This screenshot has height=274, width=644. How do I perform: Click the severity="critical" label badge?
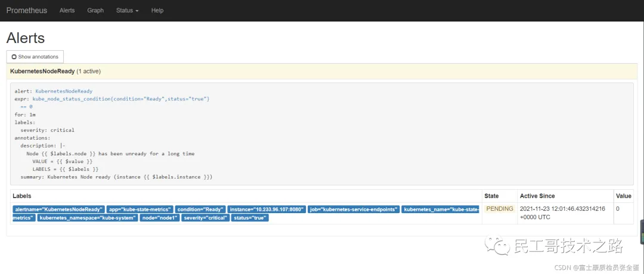205,218
